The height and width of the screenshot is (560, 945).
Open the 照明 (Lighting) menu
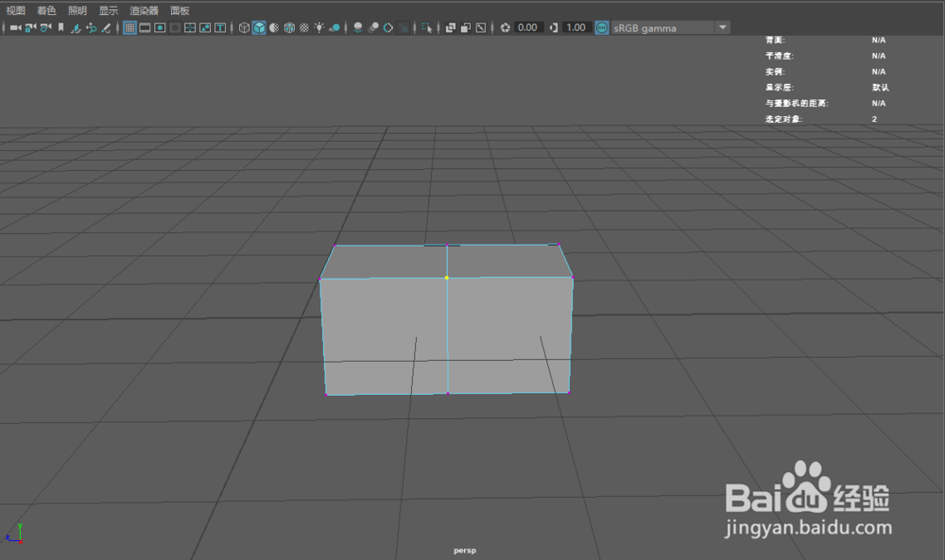tap(77, 10)
